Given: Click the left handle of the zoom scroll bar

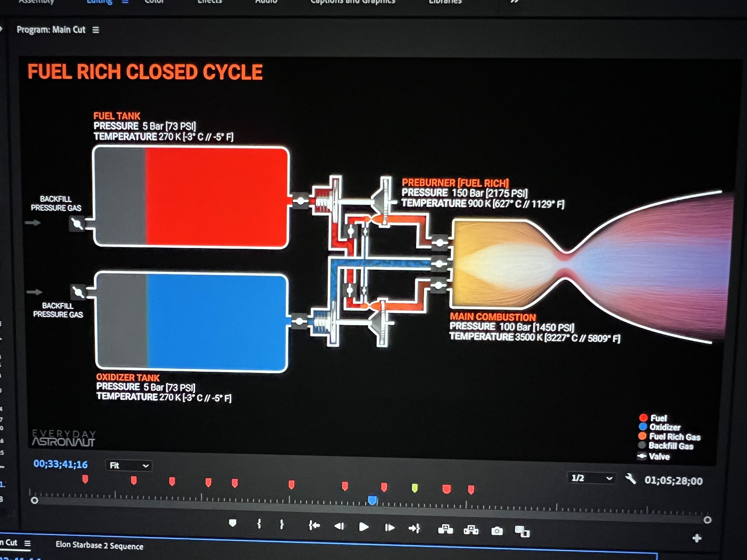Looking at the screenshot, I should pyautogui.click(x=34, y=501).
